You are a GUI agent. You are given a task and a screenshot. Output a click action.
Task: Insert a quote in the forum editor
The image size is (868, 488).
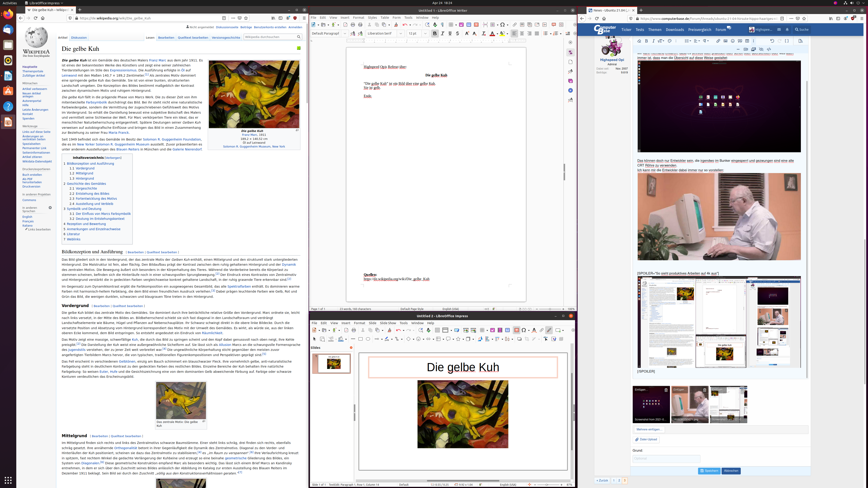click(740, 41)
